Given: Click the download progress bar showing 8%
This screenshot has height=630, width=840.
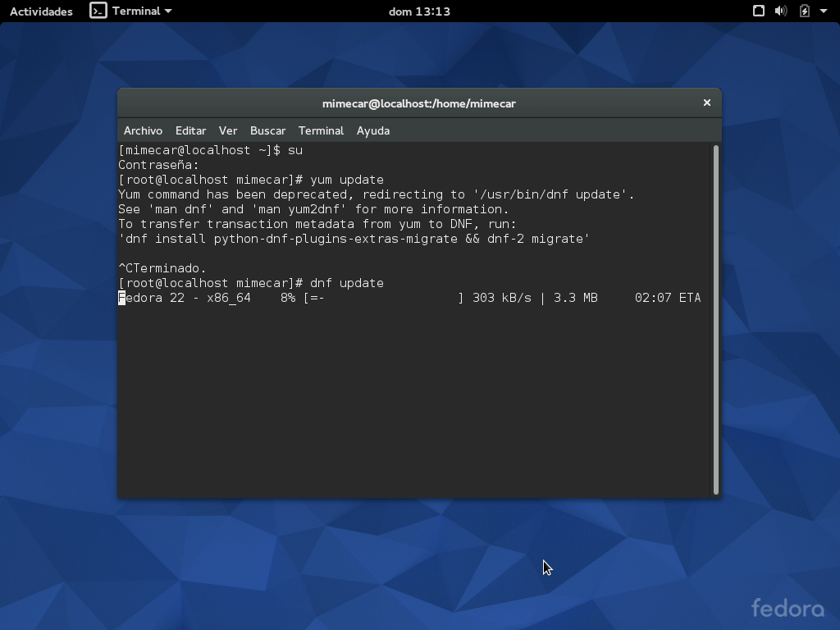Looking at the screenshot, I should point(384,298).
